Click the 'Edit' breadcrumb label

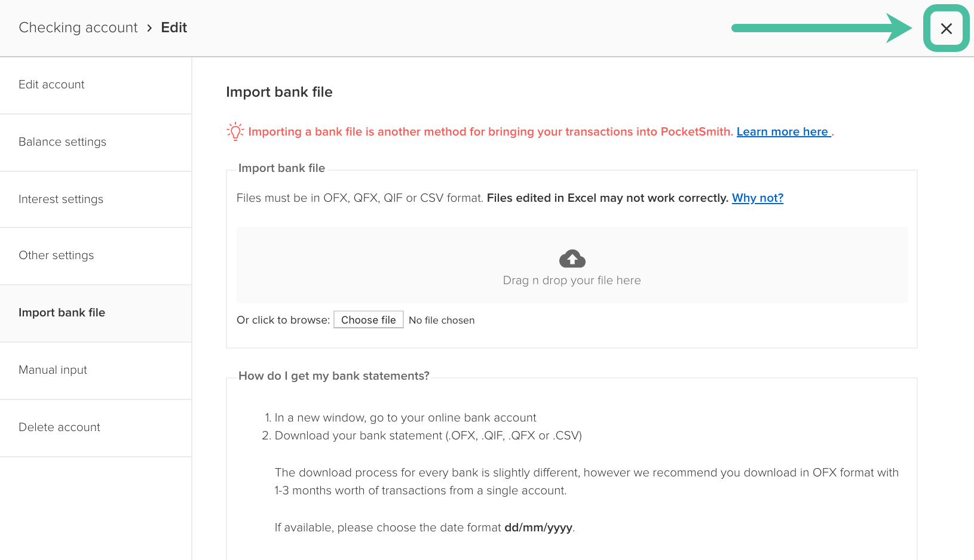174,27
